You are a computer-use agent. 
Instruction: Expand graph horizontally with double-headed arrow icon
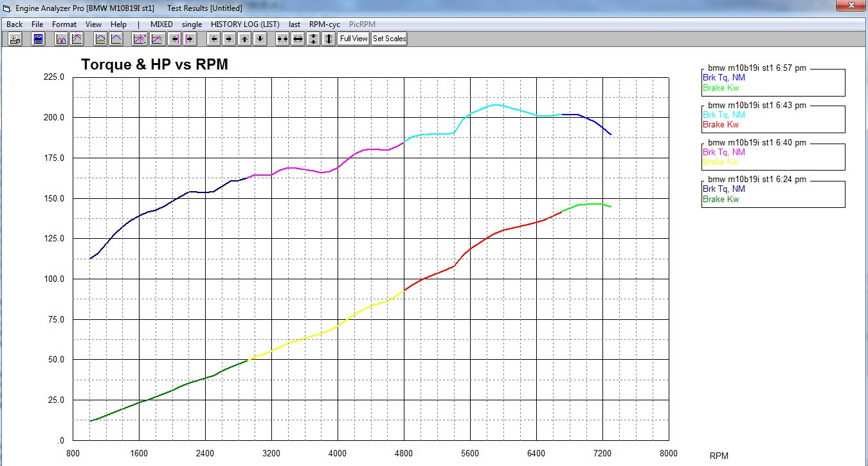click(x=298, y=39)
